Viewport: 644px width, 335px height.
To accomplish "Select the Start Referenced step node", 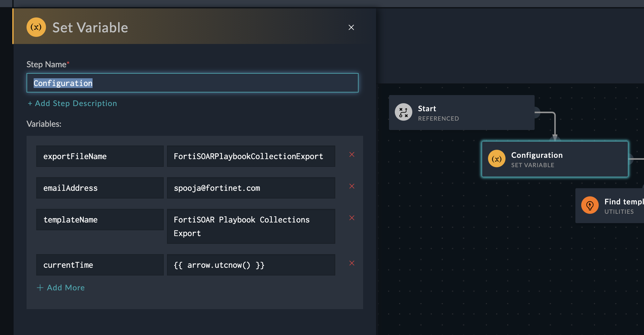I will [461, 113].
